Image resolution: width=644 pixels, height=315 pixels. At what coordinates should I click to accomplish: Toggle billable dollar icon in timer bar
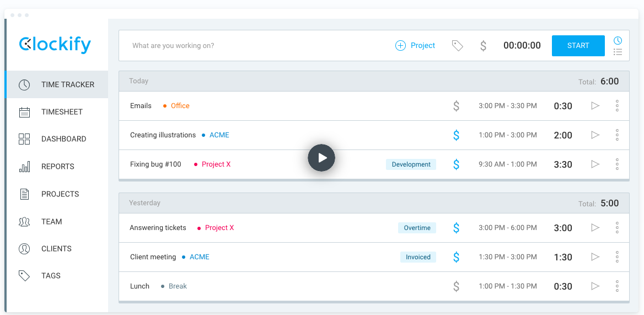click(x=483, y=46)
